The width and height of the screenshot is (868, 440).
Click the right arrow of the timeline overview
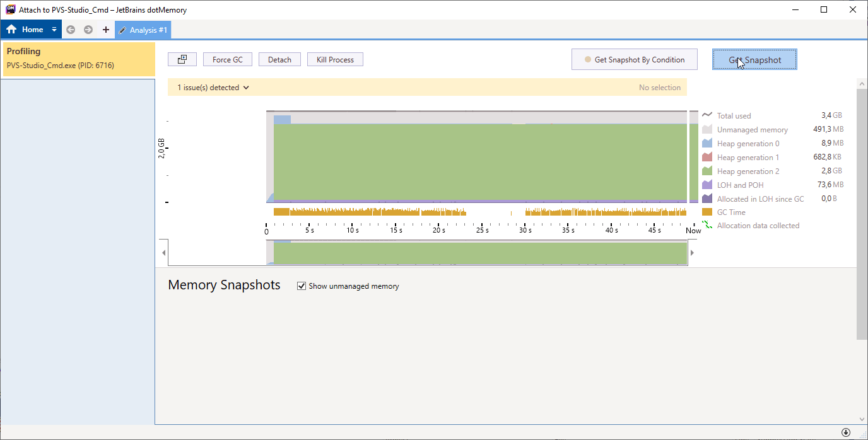[692, 253]
